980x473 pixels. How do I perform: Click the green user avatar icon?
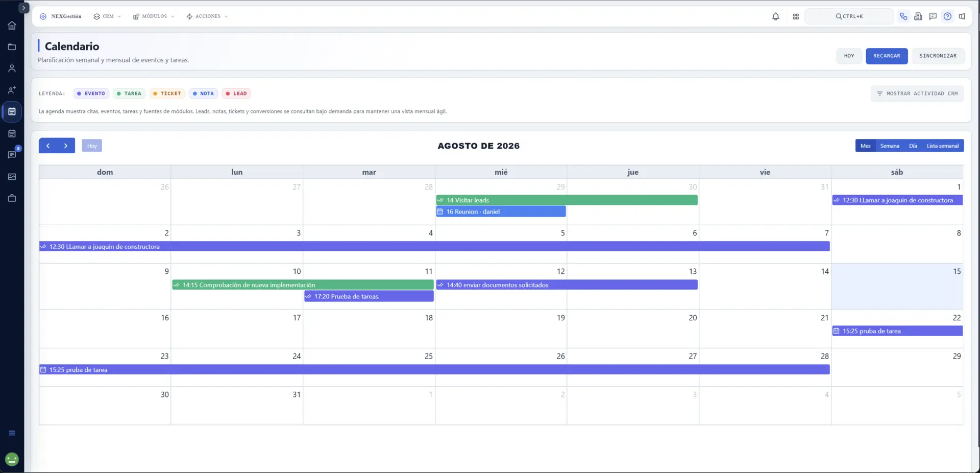point(12,460)
